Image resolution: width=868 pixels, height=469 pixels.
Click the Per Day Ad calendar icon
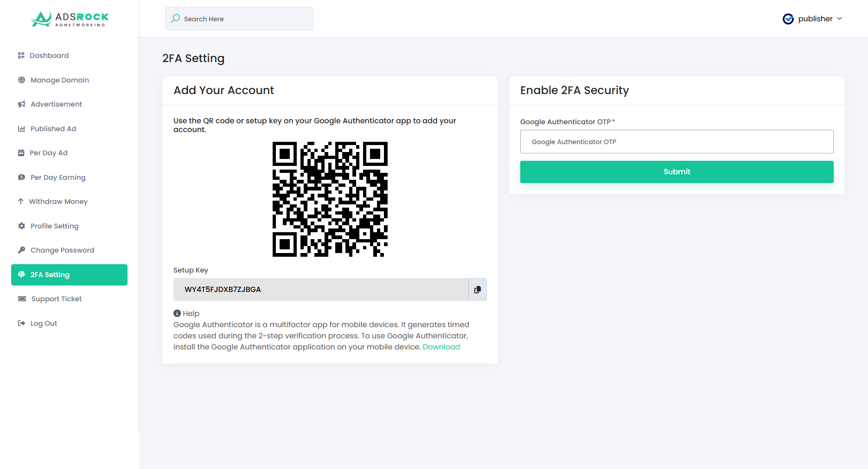(21, 153)
